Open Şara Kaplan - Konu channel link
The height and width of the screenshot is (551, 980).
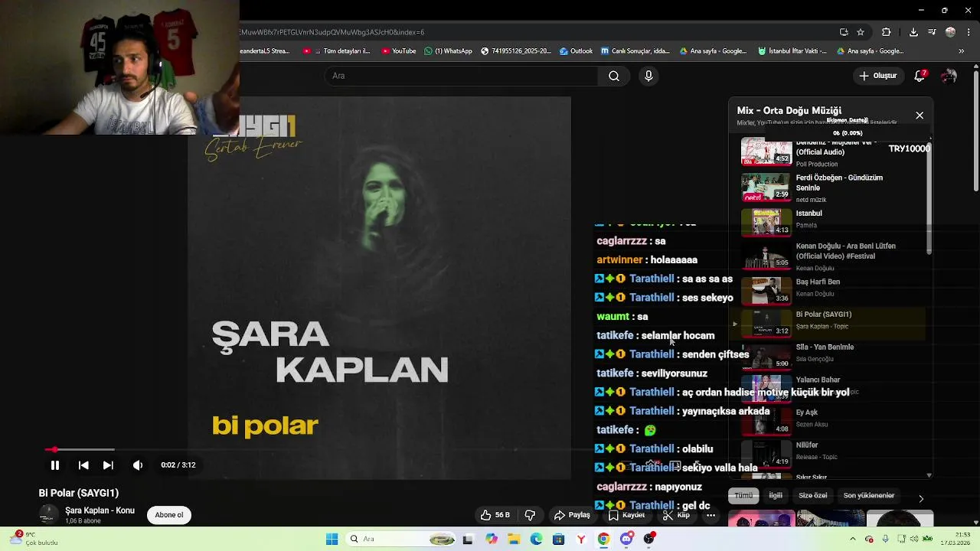[x=100, y=510]
